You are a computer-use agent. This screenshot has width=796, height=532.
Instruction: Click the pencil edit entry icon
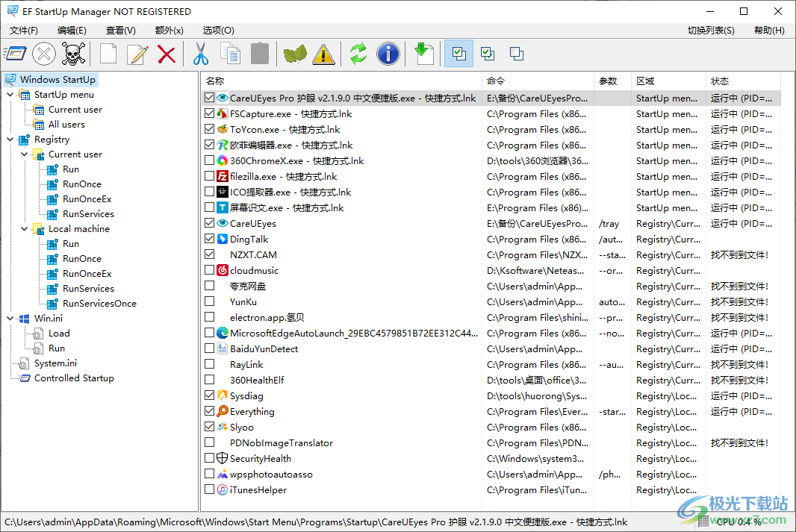click(x=137, y=54)
